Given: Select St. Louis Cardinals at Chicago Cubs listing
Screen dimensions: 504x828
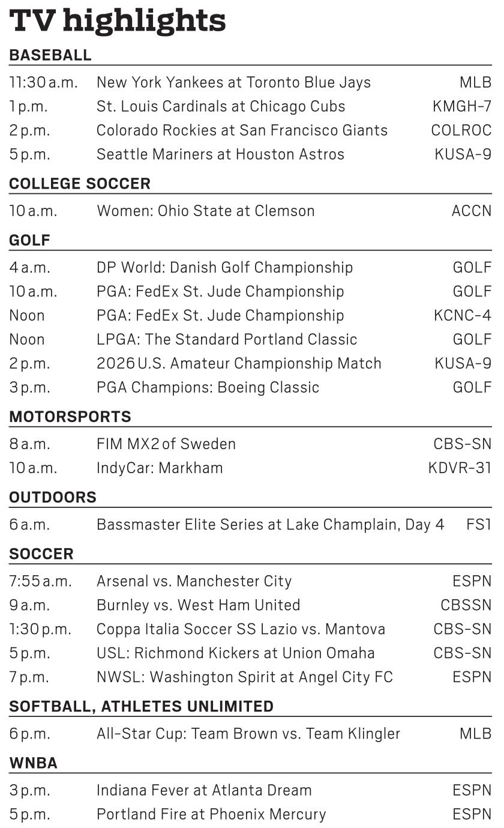Looking at the screenshot, I should pyautogui.click(x=221, y=106).
